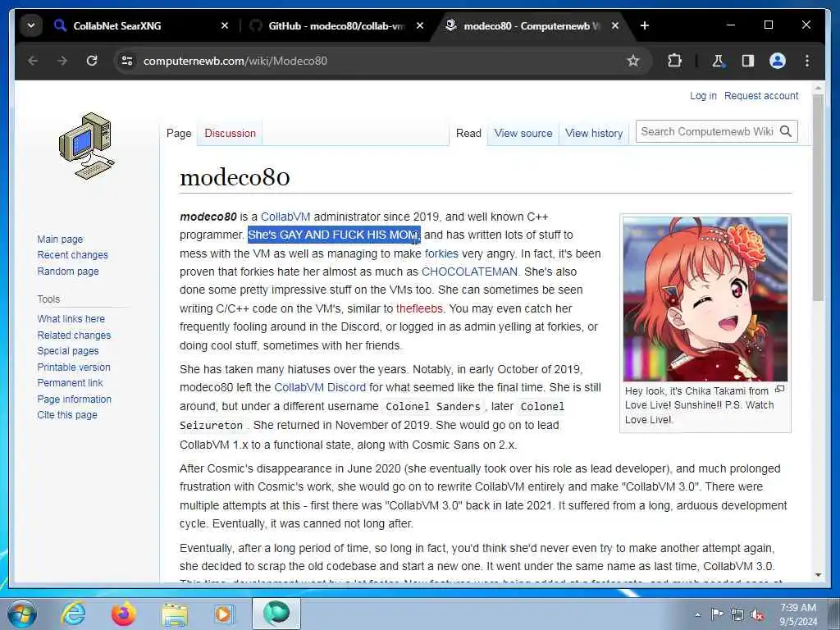Open Cite this page link
The height and width of the screenshot is (630, 840).
[x=67, y=414]
